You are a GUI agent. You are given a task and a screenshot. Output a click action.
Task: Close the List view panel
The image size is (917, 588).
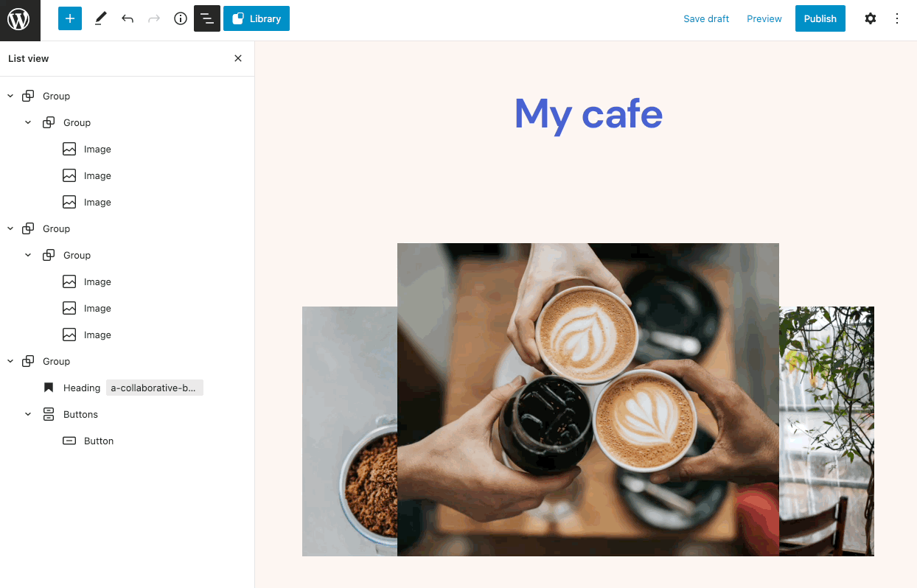click(238, 58)
